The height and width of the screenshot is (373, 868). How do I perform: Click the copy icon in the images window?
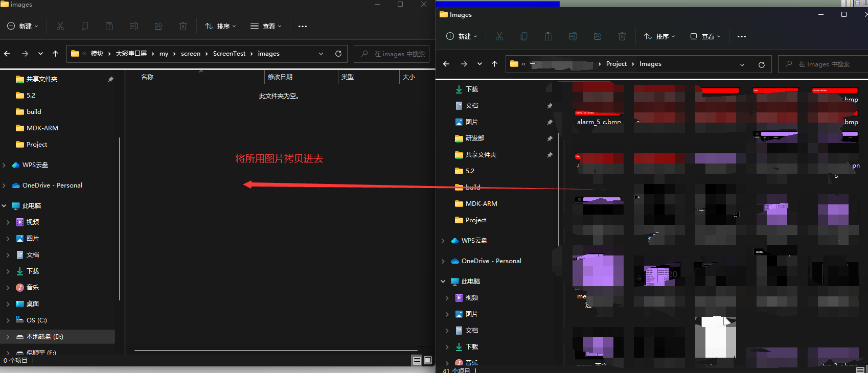coord(85,26)
